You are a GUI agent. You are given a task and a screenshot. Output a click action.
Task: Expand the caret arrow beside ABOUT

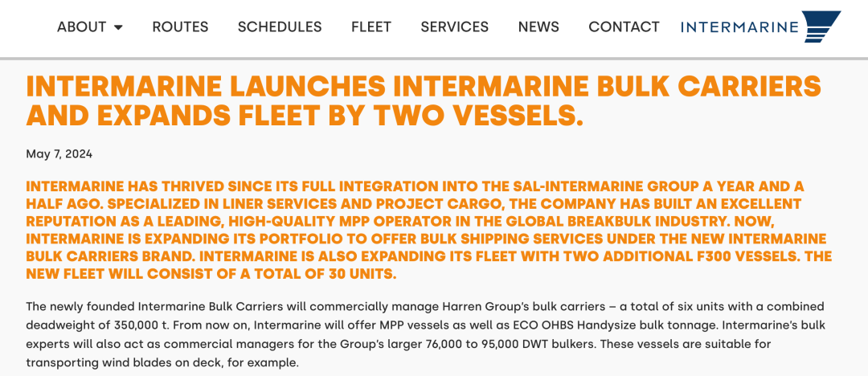[118, 27]
